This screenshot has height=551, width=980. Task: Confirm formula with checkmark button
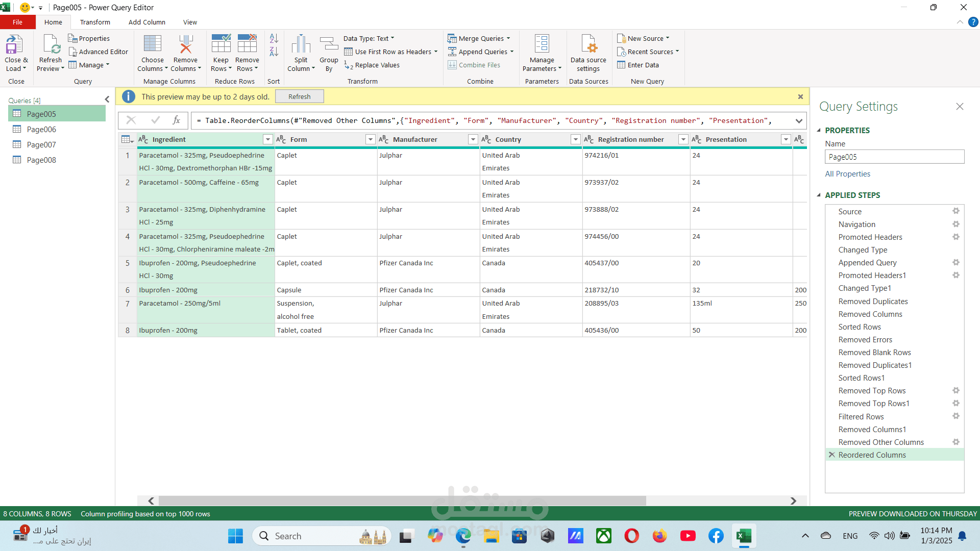[156, 120]
